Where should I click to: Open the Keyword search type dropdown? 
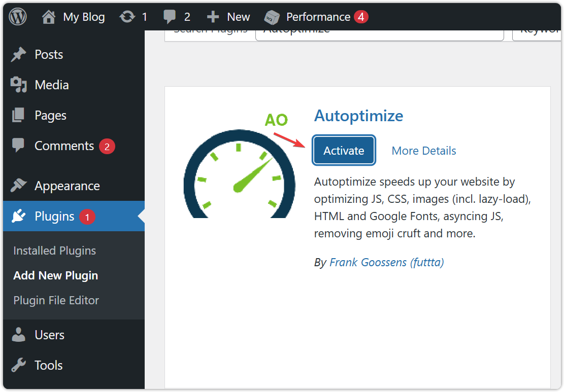pos(536,35)
